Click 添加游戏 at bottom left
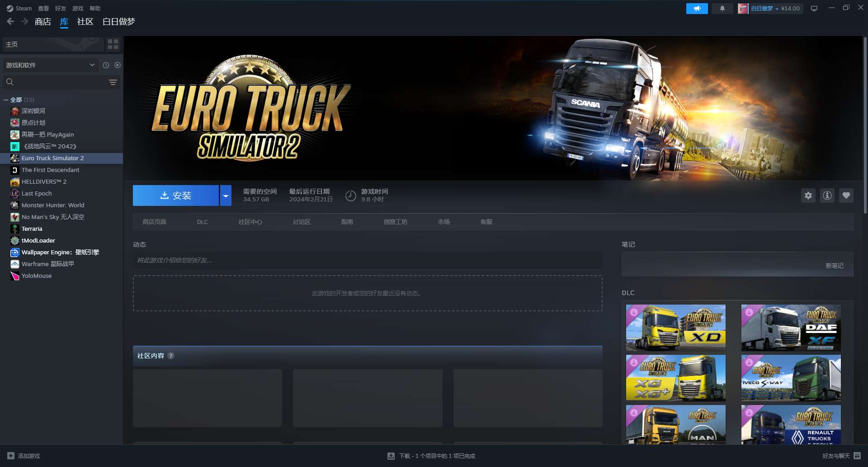The image size is (868, 467). pyautogui.click(x=24, y=456)
